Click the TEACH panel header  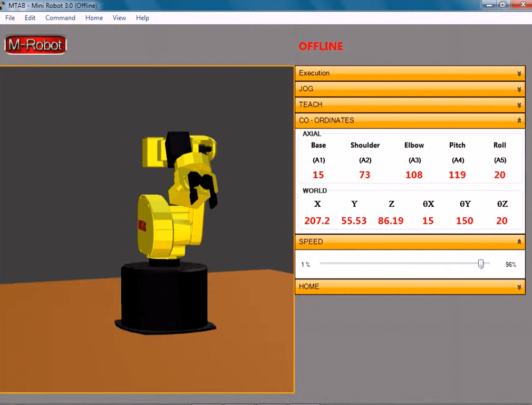[410, 104]
